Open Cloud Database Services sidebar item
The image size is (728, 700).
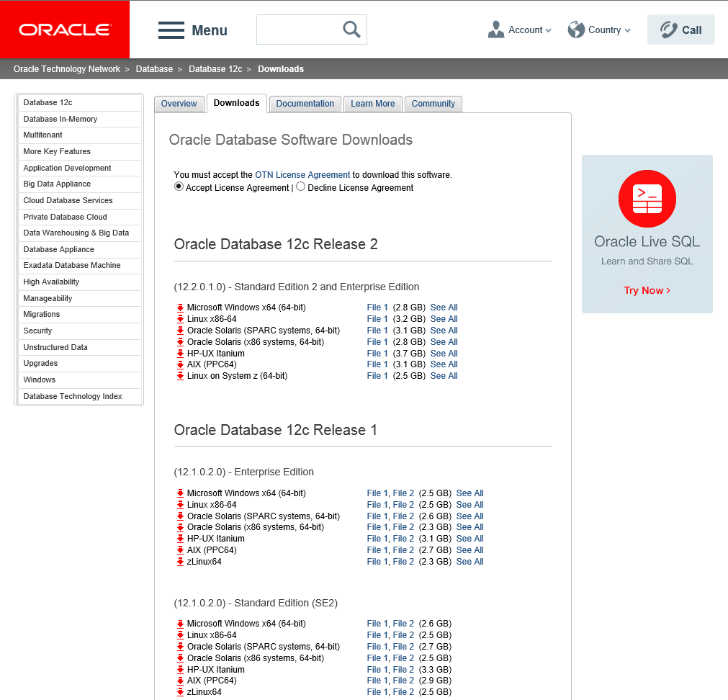coord(79,200)
